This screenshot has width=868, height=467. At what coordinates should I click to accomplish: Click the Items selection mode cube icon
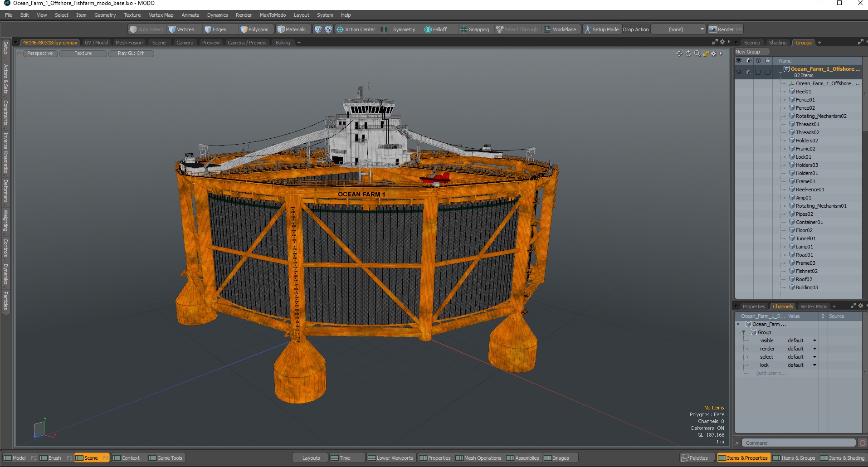coord(318,29)
